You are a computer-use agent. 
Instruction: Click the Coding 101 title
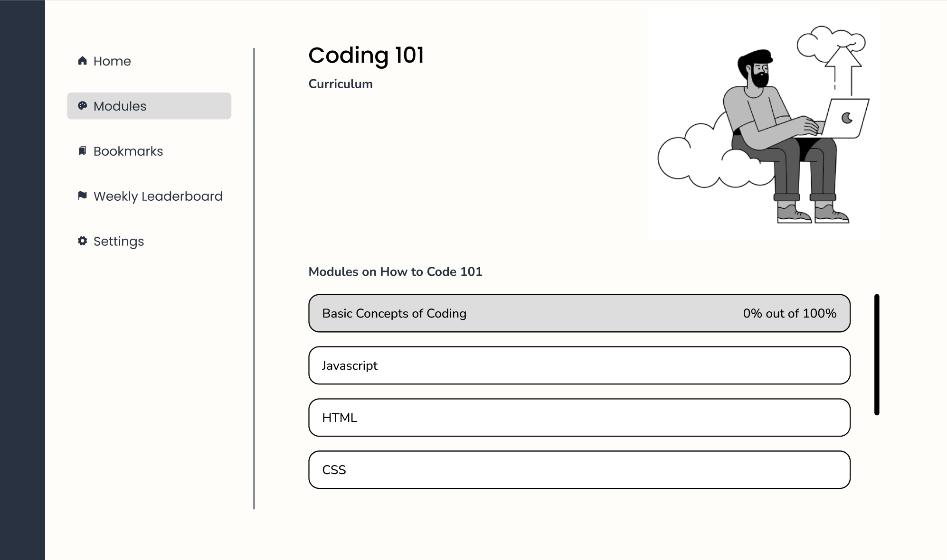[x=366, y=55]
